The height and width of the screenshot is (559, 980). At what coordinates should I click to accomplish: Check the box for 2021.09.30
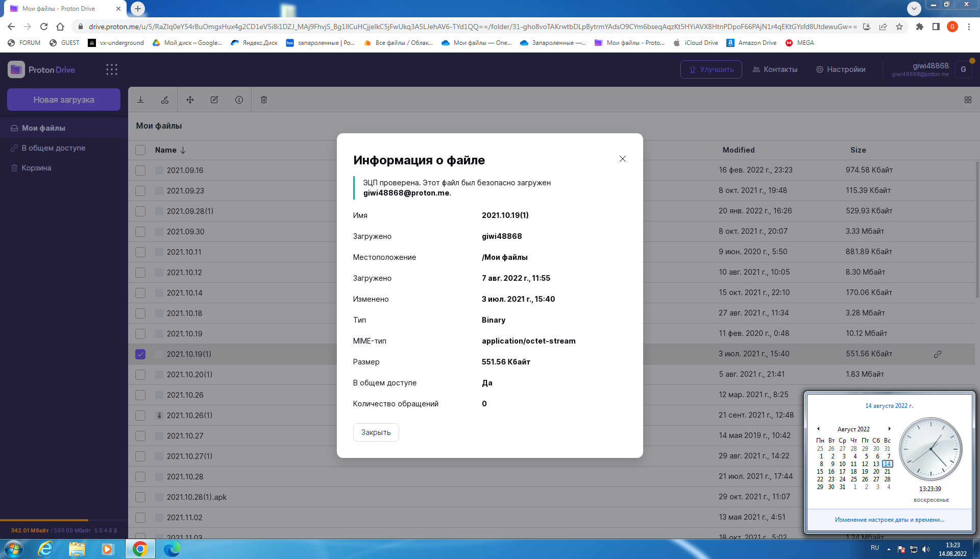tap(140, 232)
